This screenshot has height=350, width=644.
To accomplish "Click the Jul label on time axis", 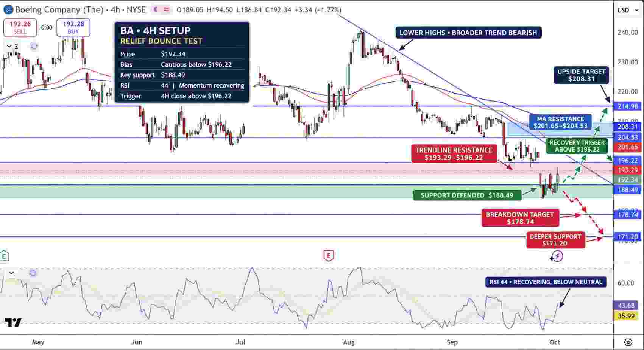I will [x=240, y=342].
